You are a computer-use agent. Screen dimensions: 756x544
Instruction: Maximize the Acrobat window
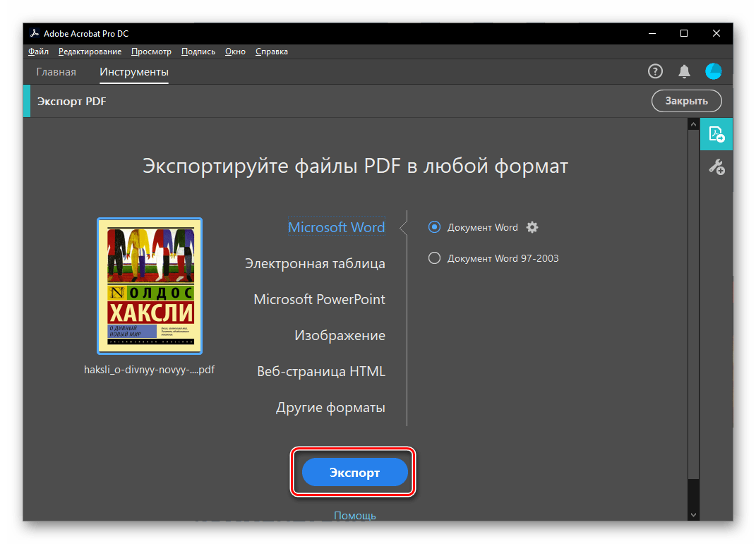pyautogui.click(x=684, y=33)
